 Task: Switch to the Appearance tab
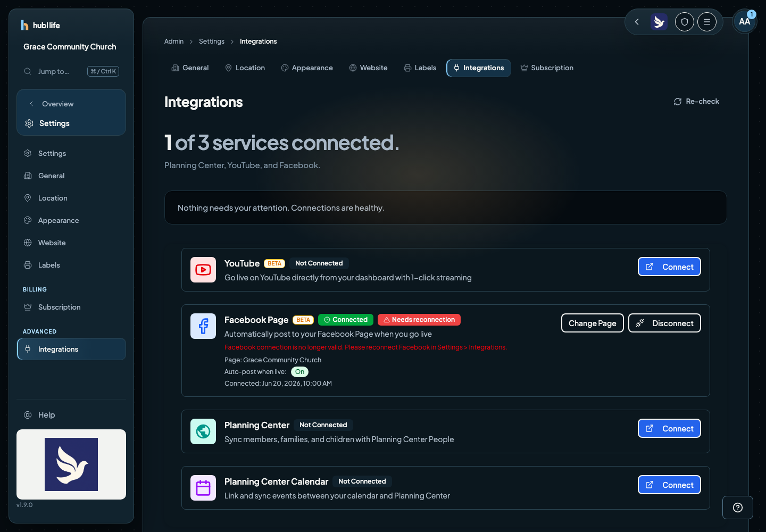coord(307,68)
